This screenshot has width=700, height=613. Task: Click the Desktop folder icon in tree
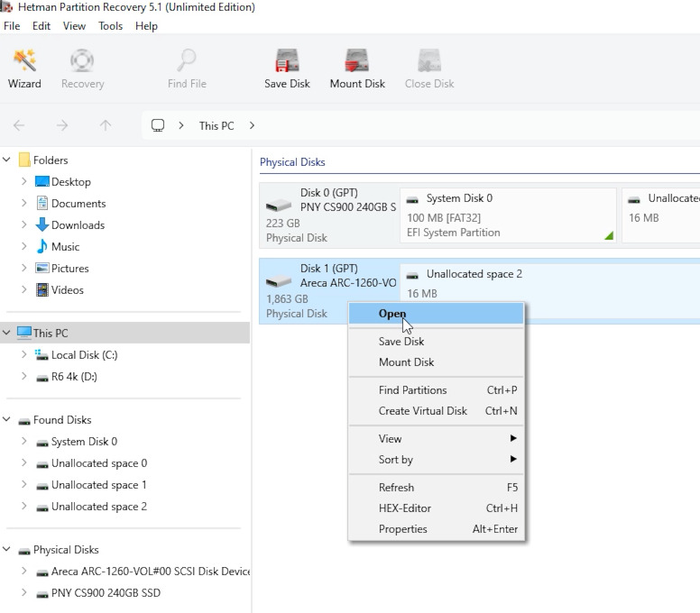tap(42, 181)
